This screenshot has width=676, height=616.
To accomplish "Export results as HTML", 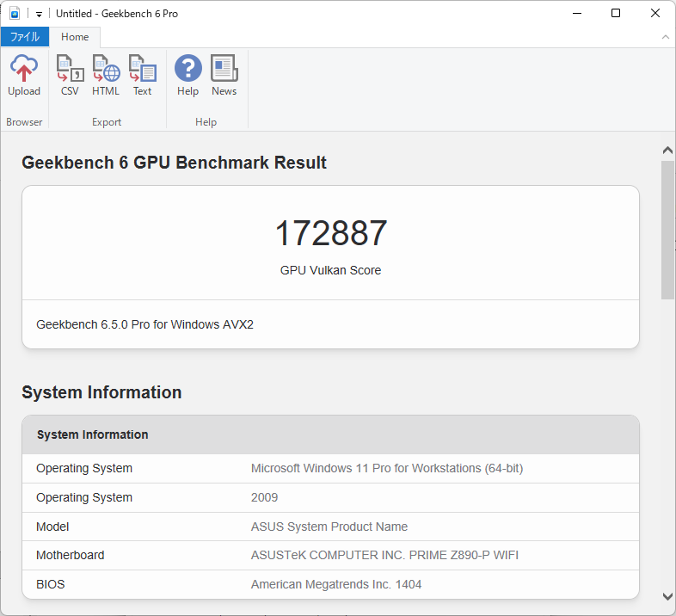I will (x=106, y=77).
